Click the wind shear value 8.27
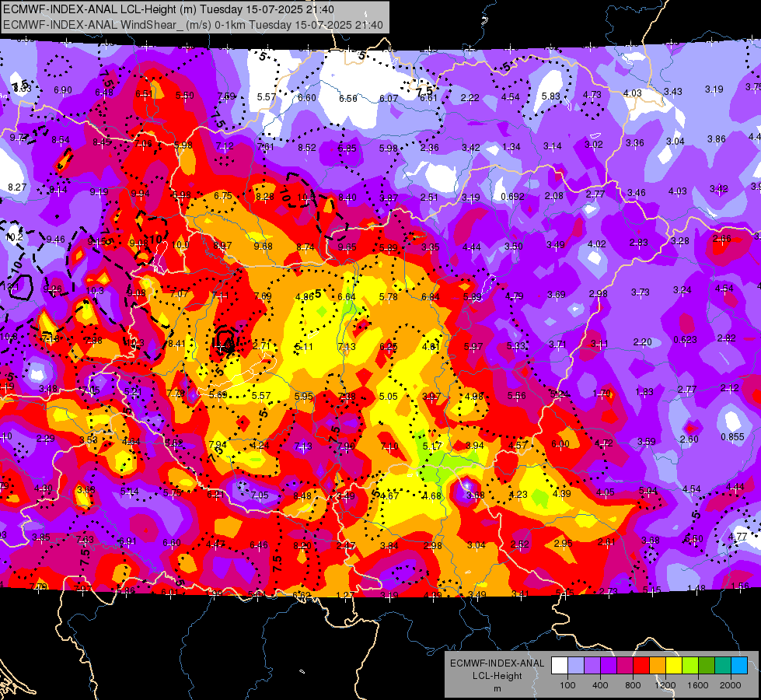The width and height of the screenshot is (761, 700). [17, 187]
